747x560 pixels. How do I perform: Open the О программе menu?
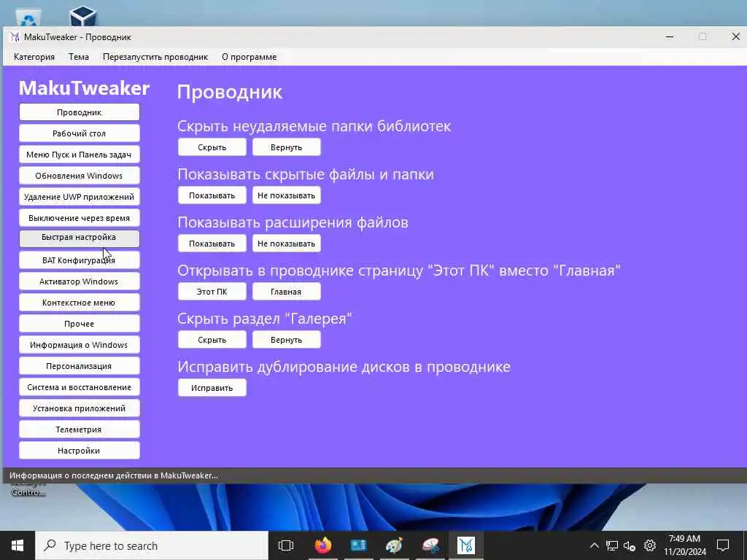(249, 57)
